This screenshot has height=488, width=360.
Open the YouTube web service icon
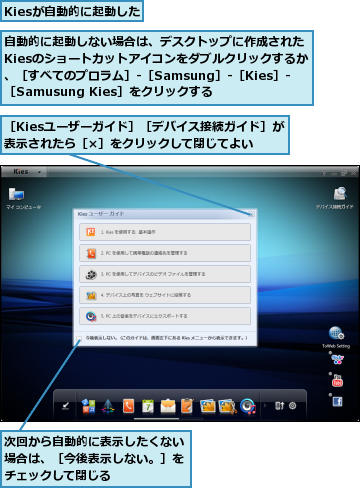point(337,381)
